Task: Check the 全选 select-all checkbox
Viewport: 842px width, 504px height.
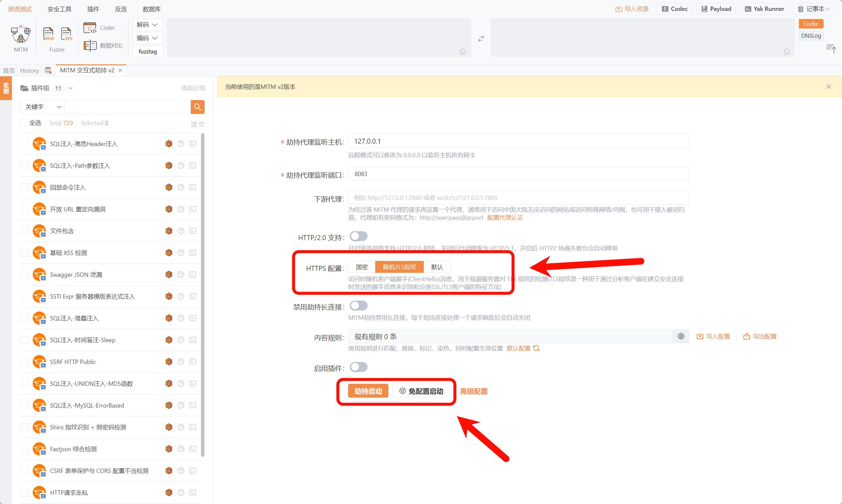Action: (x=23, y=123)
